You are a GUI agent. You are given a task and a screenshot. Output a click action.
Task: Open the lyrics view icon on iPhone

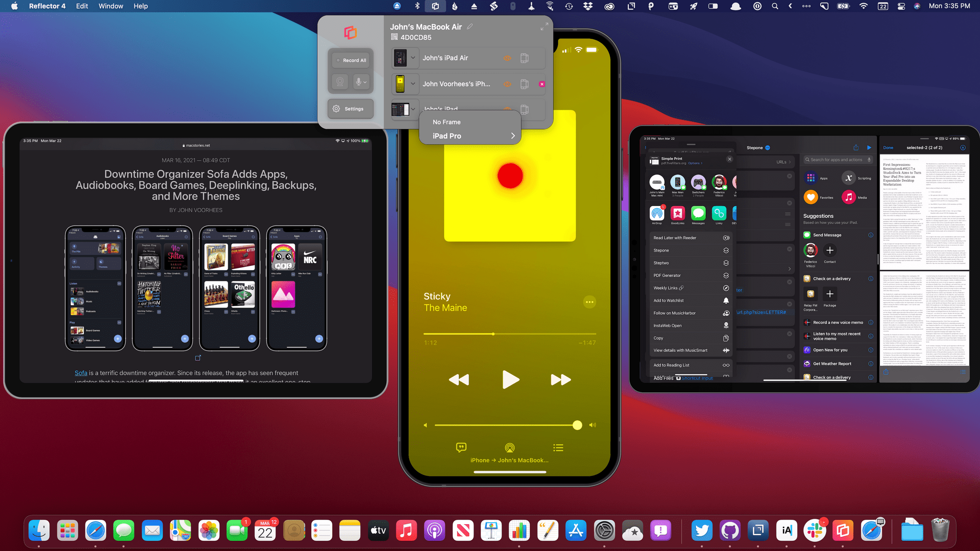461,448
